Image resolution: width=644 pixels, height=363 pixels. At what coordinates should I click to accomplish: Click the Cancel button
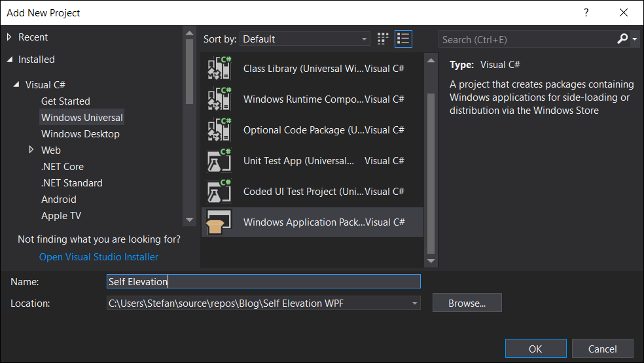click(x=603, y=349)
